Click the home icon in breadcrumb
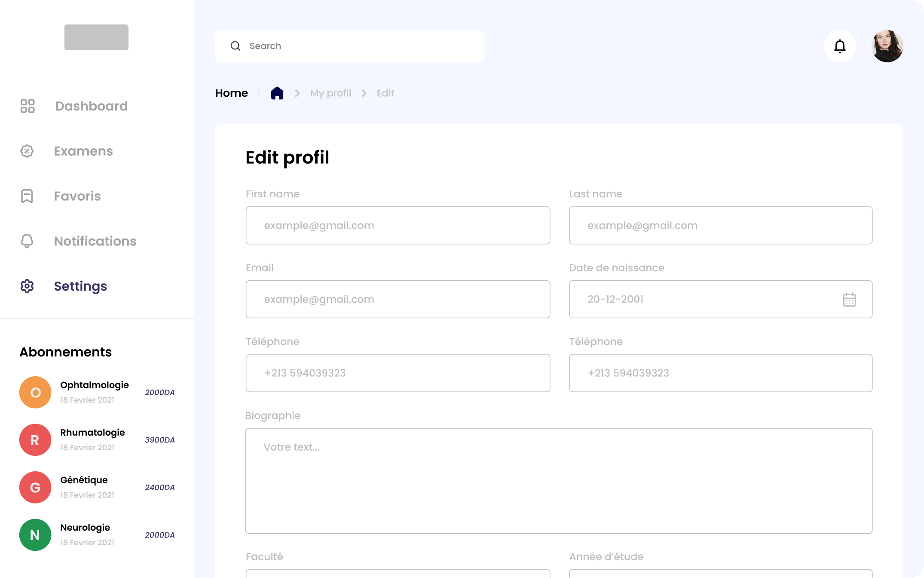This screenshot has height=578, width=924. (277, 93)
